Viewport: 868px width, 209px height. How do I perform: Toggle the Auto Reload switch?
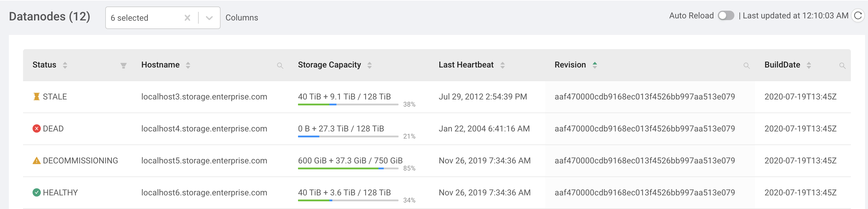pyautogui.click(x=726, y=16)
